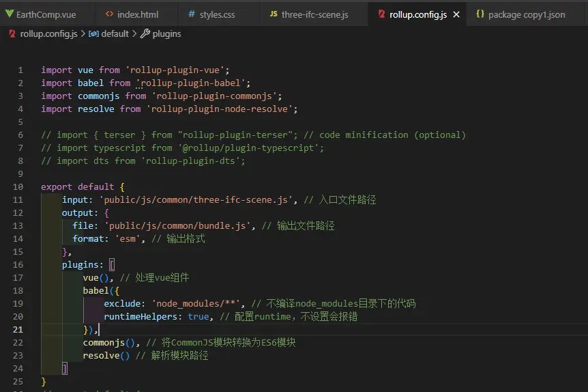Click the '// 输出格式' comment
Viewport: 588px width, 392px height.
click(178, 239)
